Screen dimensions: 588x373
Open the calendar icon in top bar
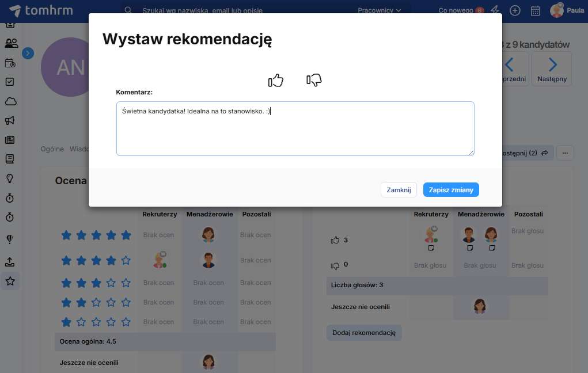[535, 10]
